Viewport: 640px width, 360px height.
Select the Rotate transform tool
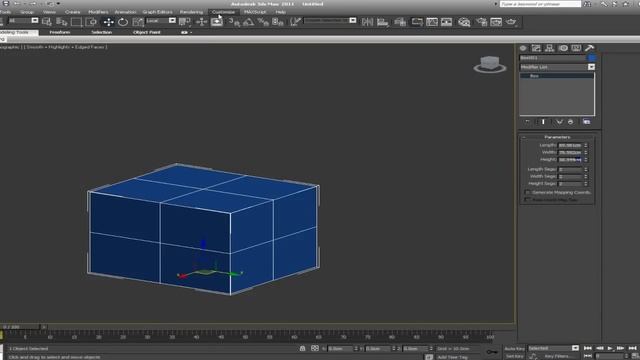(123, 22)
